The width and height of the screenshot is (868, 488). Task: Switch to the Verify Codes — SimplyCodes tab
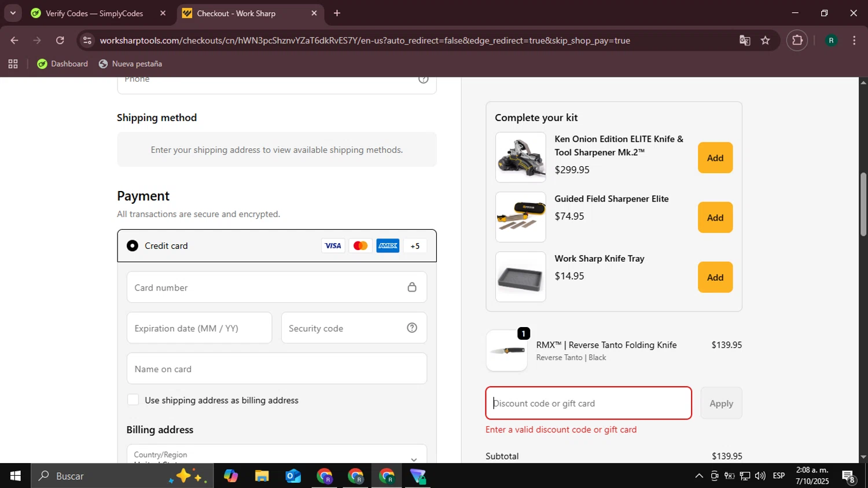pyautogui.click(x=94, y=13)
